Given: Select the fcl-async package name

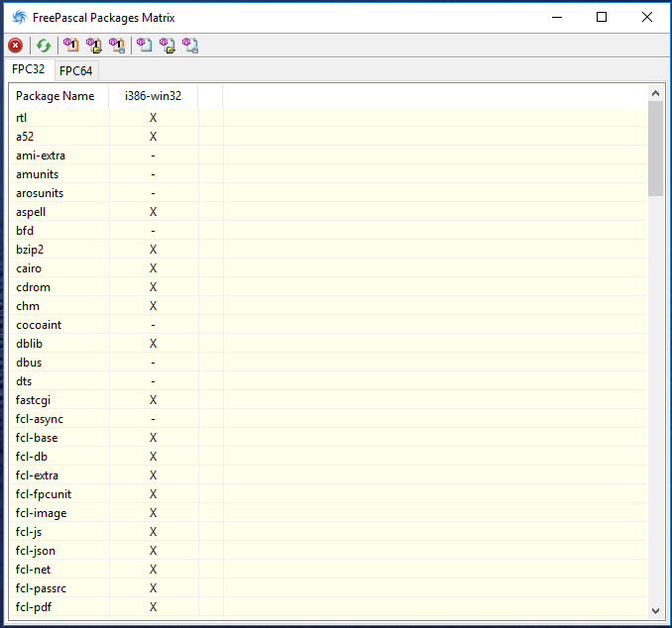Looking at the screenshot, I should click(40, 419).
